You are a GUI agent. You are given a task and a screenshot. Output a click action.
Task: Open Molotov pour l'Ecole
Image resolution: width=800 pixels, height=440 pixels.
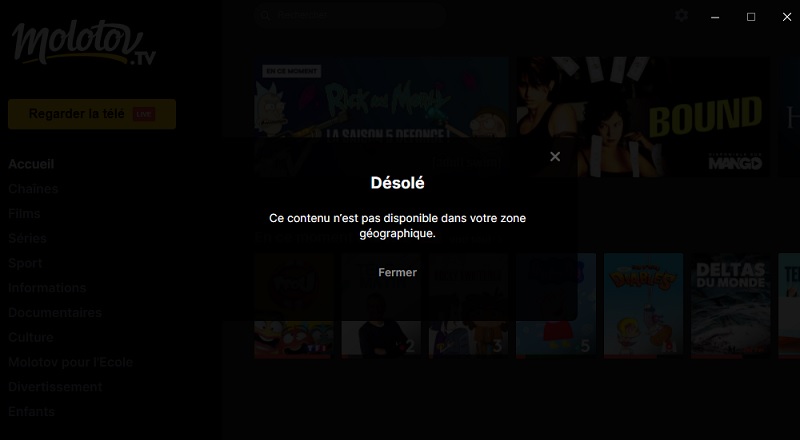tap(70, 362)
